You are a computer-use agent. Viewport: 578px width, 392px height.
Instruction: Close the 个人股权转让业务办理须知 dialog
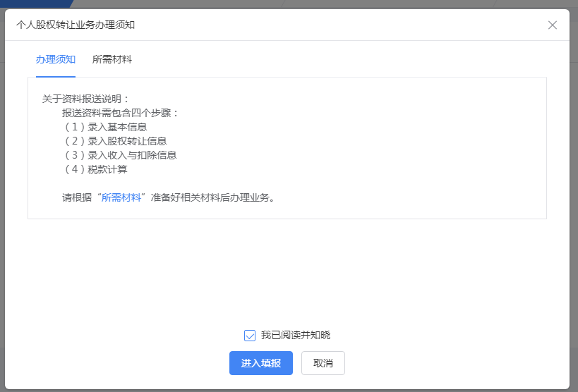[x=552, y=25]
